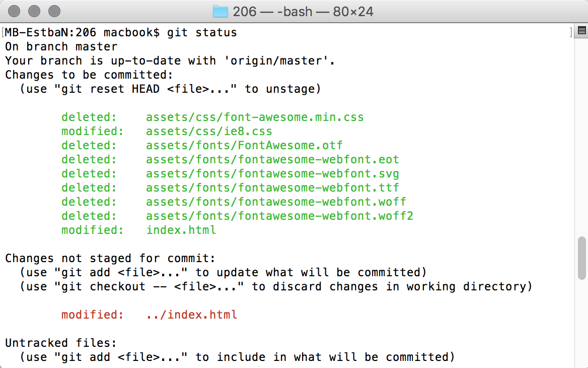Click the empty prompt area below the output

point(252,365)
